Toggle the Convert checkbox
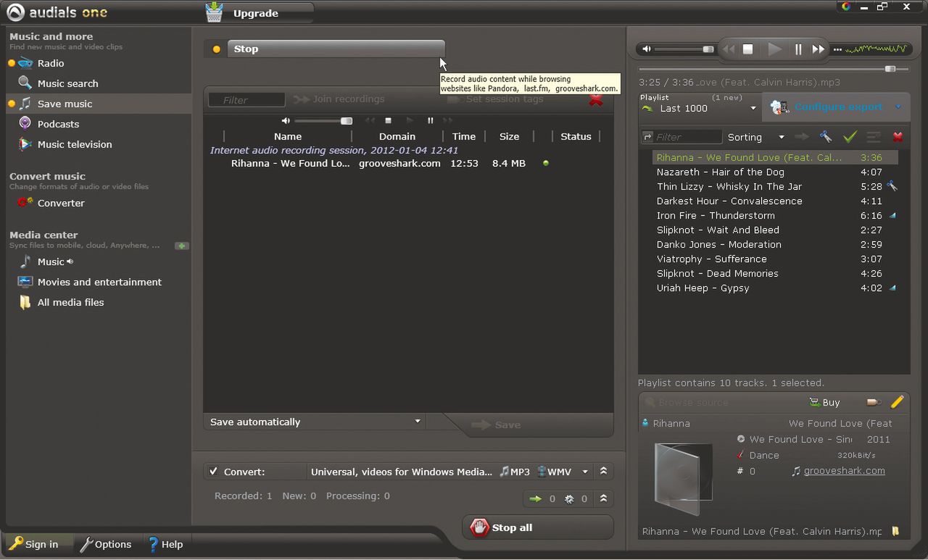 click(213, 472)
